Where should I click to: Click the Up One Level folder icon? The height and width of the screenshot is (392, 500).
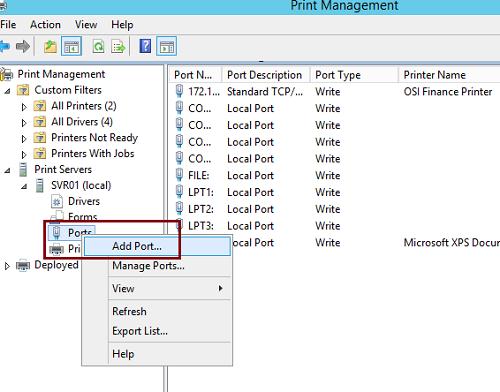click(50, 46)
